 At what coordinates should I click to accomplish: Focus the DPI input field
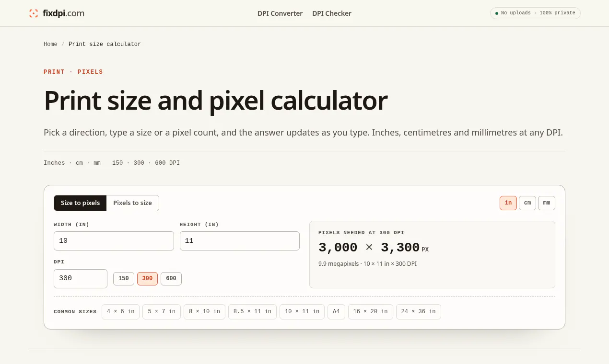pos(81,279)
